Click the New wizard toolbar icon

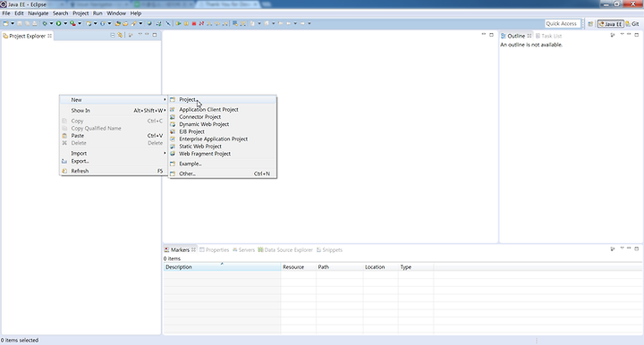tap(5, 23)
